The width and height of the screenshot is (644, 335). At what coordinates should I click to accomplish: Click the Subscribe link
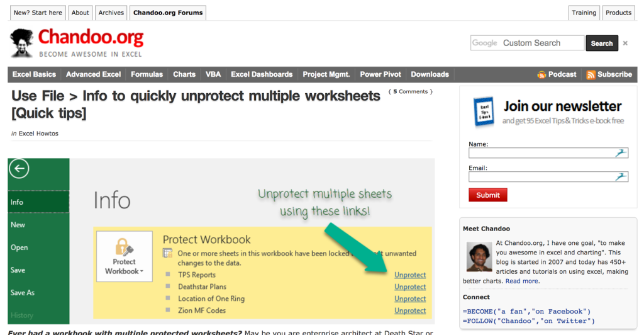(614, 74)
